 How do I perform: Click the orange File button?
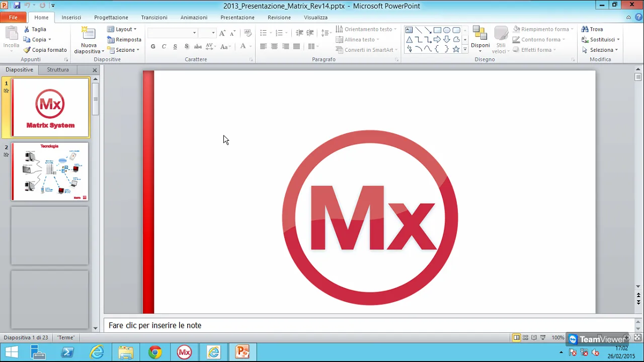point(13,17)
